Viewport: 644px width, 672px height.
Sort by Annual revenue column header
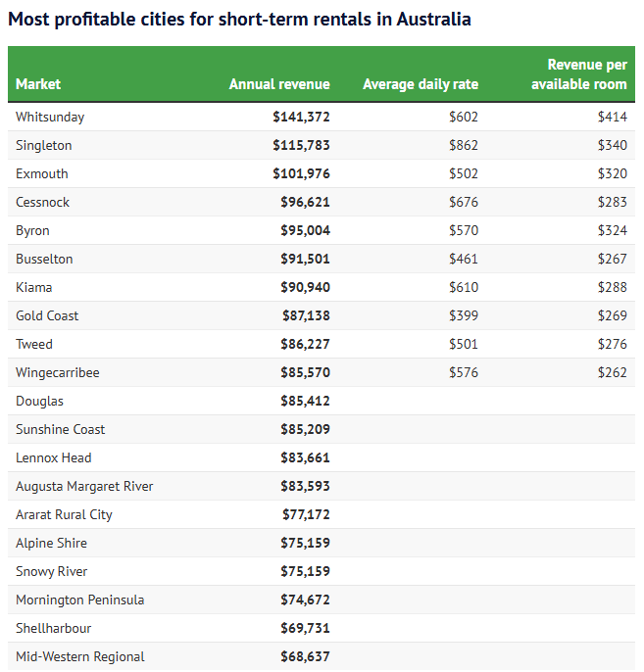coord(279,84)
